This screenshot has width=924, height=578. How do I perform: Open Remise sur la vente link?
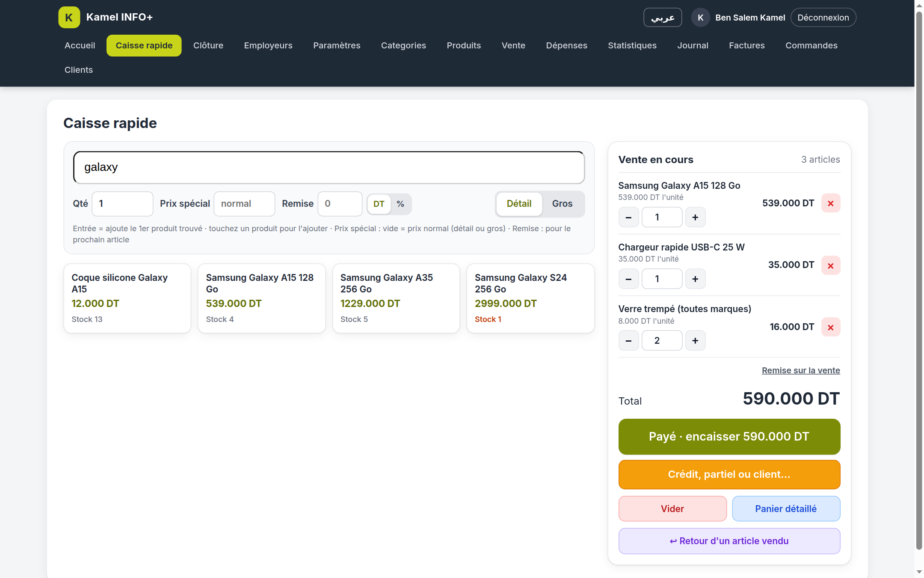801,370
